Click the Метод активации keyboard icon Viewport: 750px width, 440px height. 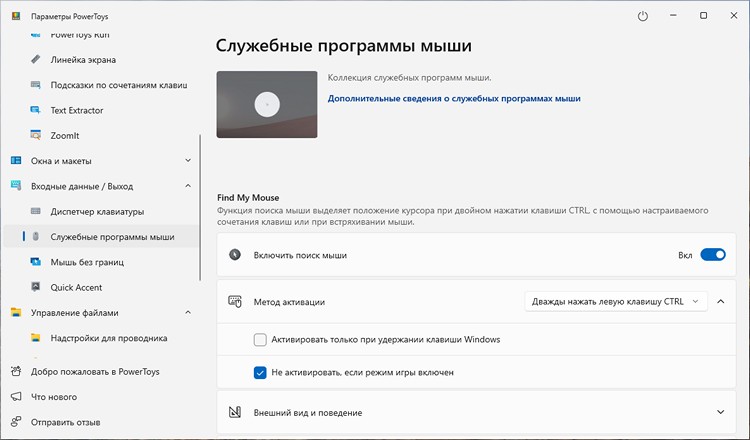coord(235,302)
